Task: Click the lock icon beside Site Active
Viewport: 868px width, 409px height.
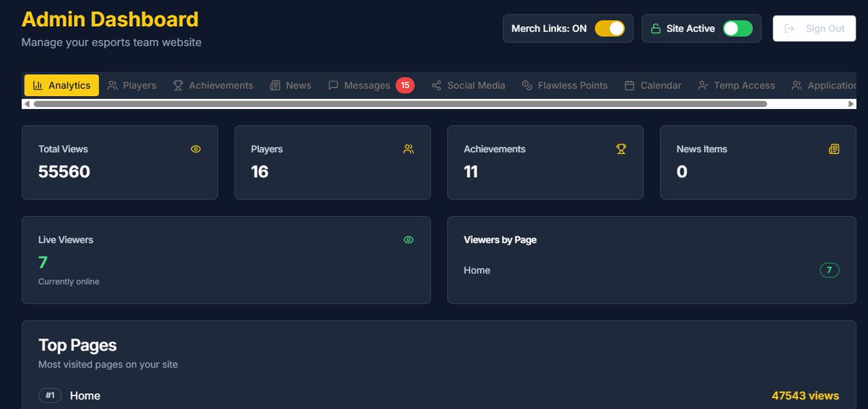Action: 655,29
